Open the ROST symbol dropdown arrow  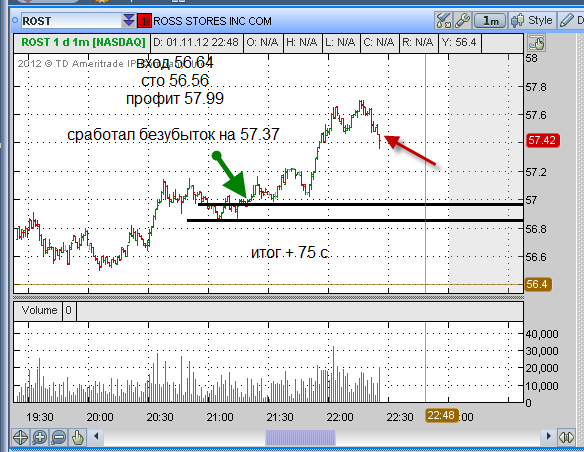(128, 20)
